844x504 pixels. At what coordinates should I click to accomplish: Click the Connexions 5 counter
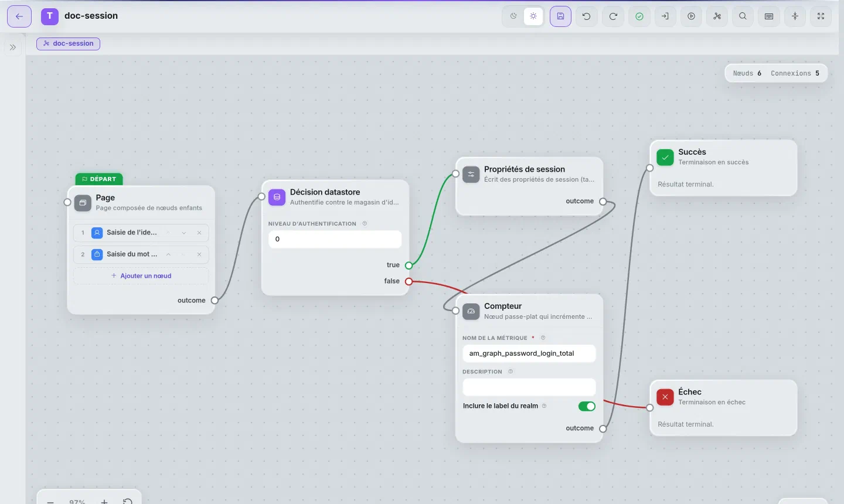(795, 73)
